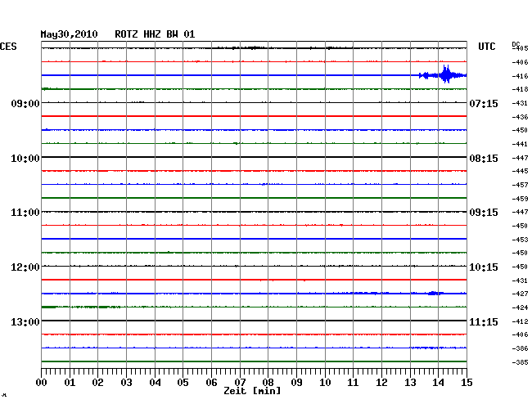
Task: Click the DC offset value -457
Action: tap(520, 185)
